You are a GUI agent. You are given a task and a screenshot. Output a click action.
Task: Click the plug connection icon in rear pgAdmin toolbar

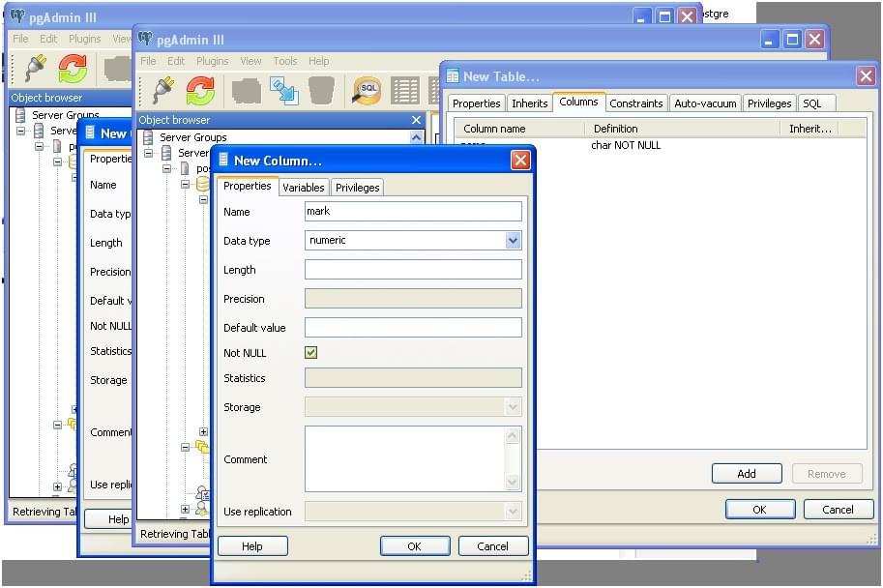(37, 68)
